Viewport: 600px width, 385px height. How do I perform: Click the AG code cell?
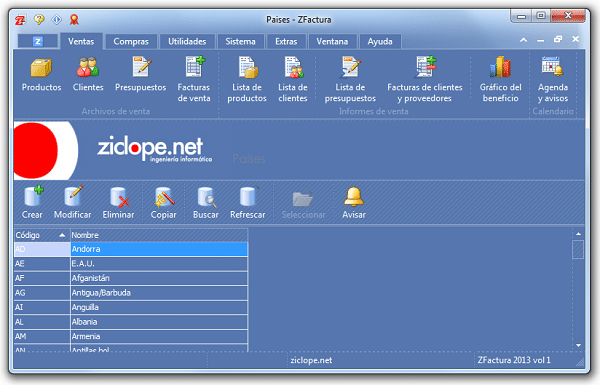42,293
